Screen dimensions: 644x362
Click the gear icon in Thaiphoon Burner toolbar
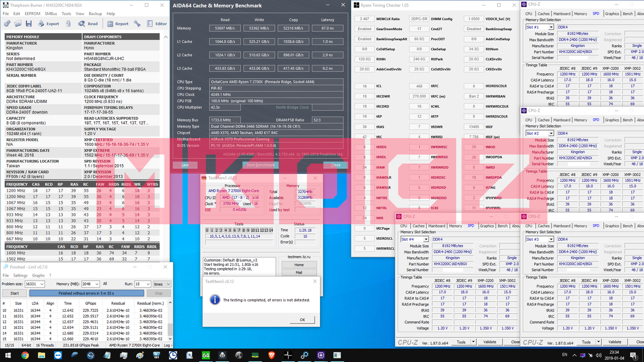(x=7, y=24)
